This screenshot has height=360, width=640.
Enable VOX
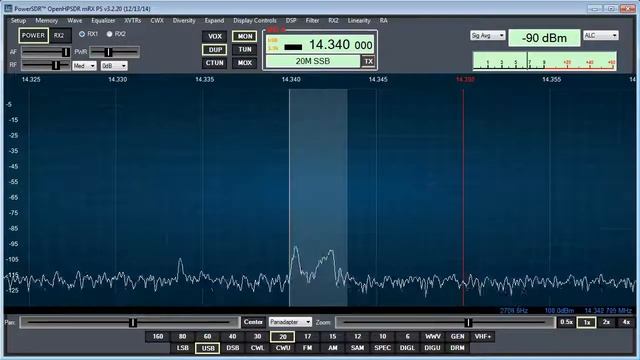click(215, 36)
